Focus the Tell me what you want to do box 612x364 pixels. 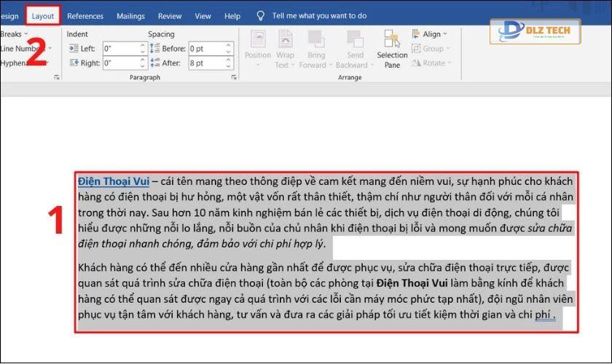[x=319, y=15]
